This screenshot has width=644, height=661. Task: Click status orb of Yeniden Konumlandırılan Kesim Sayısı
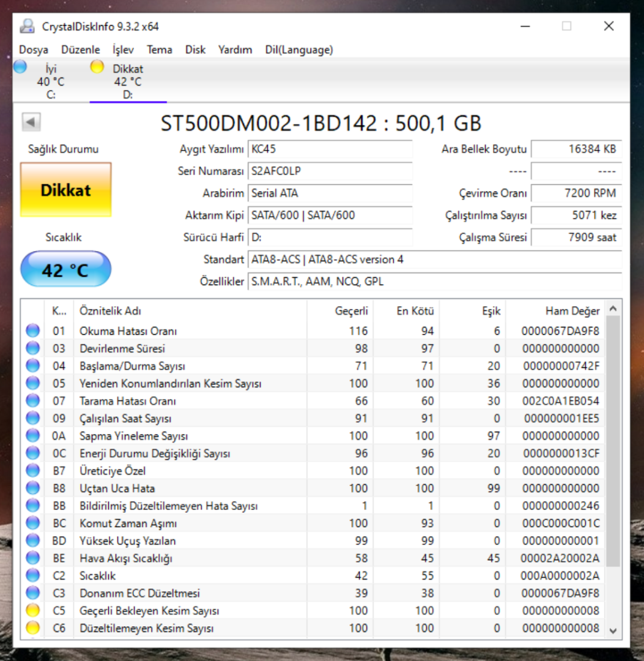(33, 383)
